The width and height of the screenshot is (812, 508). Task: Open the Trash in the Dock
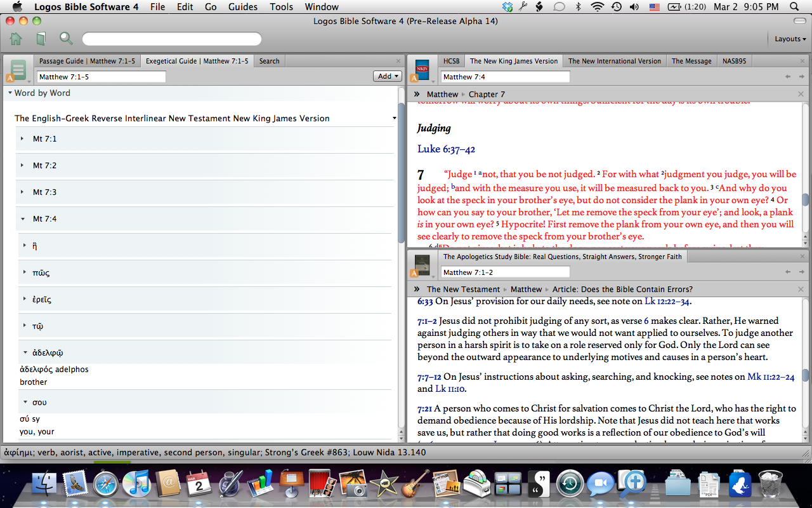(x=771, y=484)
